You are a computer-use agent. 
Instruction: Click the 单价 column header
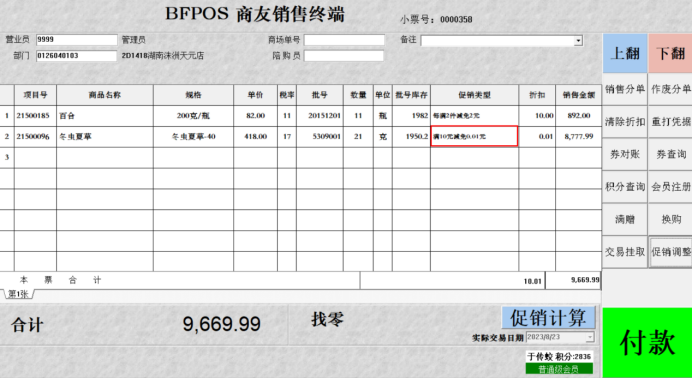(x=256, y=95)
